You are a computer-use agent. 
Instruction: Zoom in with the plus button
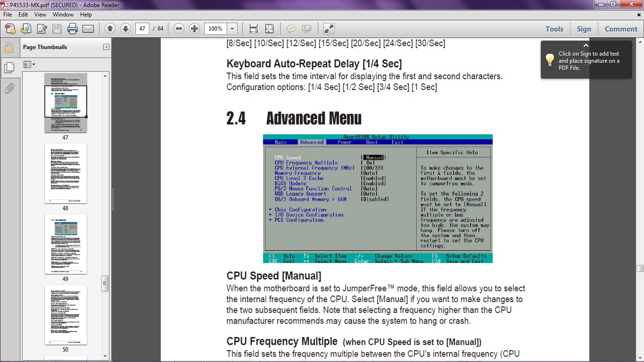pos(194,29)
